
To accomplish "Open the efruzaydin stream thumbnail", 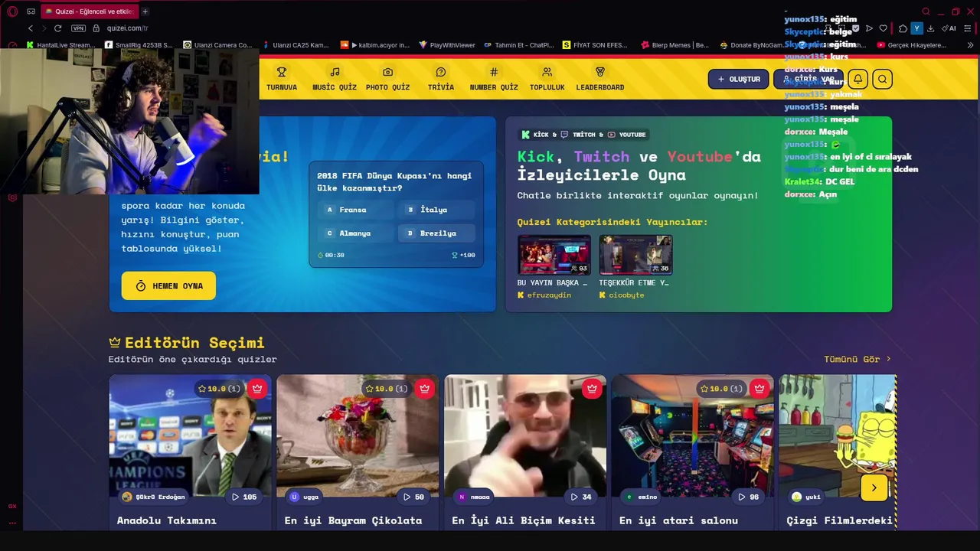I will pos(554,255).
